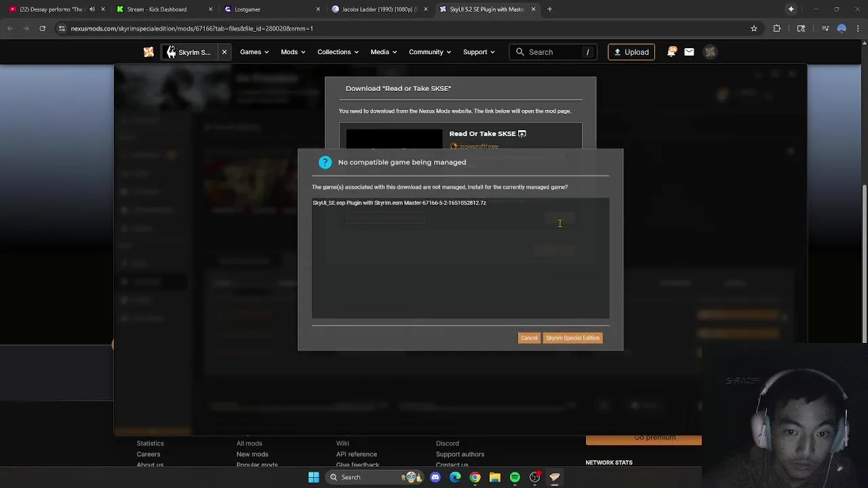Click Cancel in the dialog
The width and height of the screenshot is (868, 488).
(x=529, y=338)
